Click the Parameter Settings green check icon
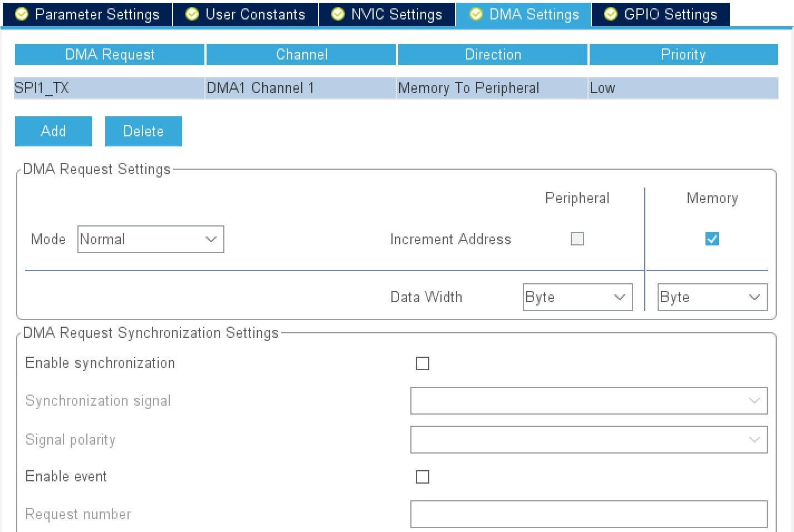Screen dimensions: 794x532 tap(22, 14)
